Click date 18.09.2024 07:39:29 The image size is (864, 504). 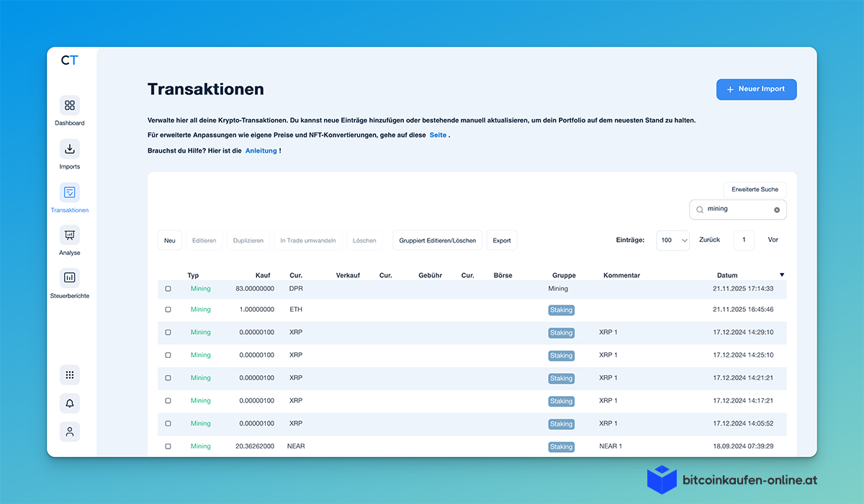(743, 446)
